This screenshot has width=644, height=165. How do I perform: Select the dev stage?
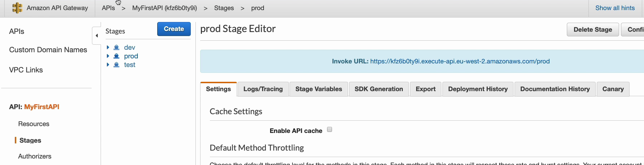tap(129, 48)
